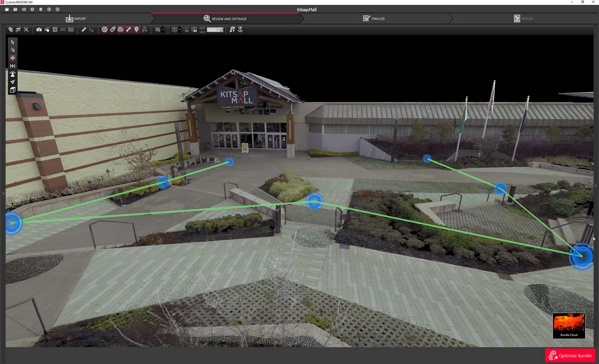Image resolution: width=599 pixels, height=364 pixels.
Task: Select the setup marker near flagpole lawn
Action: [427, 159]
